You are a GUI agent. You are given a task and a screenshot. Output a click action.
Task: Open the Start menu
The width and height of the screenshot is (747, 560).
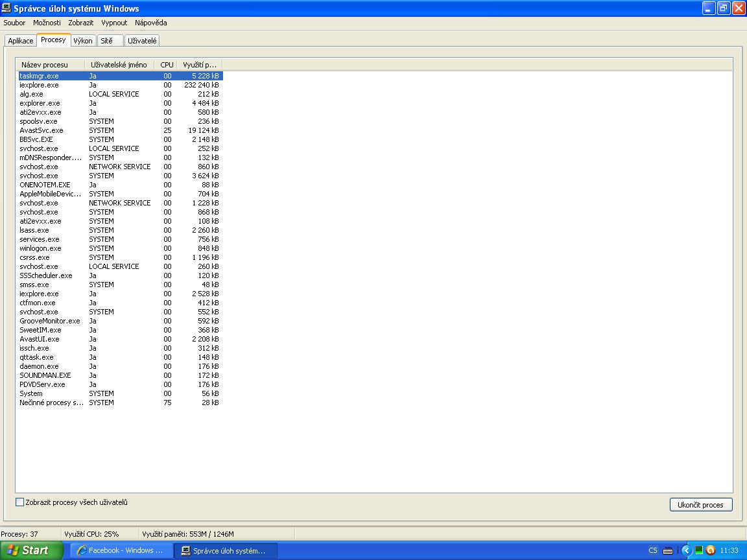click(x=31, y=550)
